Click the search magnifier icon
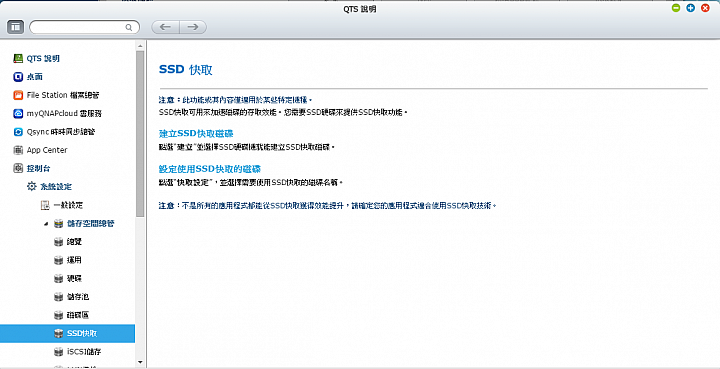The width and height of the screenshot is (720, 369). coord(129,27)
